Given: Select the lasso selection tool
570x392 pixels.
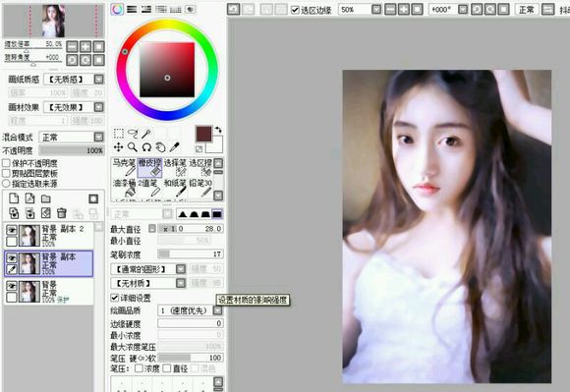Looking at the screenshot, I should (133, 134).
